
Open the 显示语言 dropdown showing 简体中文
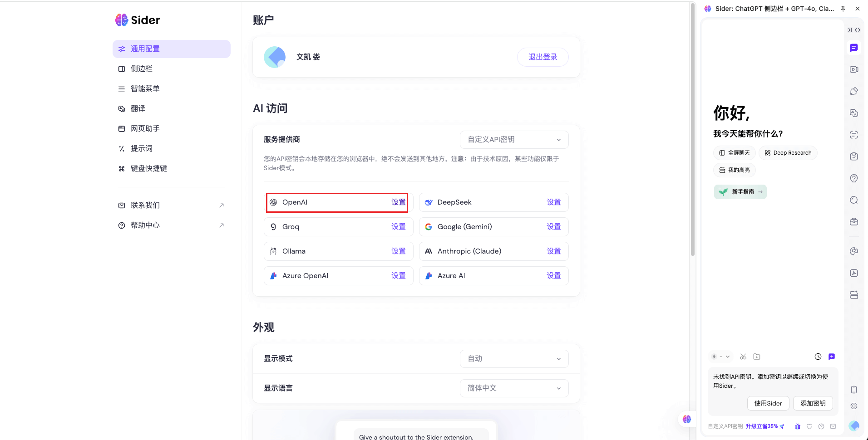coord(513,388)
